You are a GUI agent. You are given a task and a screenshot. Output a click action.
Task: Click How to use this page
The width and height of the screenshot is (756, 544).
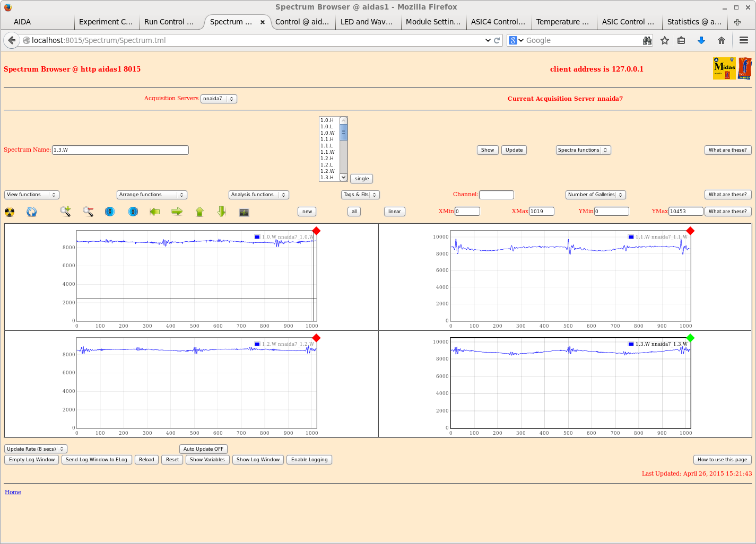click(722, 460)
